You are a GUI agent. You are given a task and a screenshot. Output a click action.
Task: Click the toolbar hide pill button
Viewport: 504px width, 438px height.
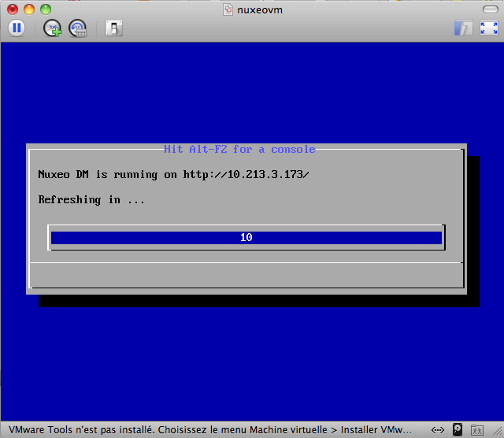point(490,9)
